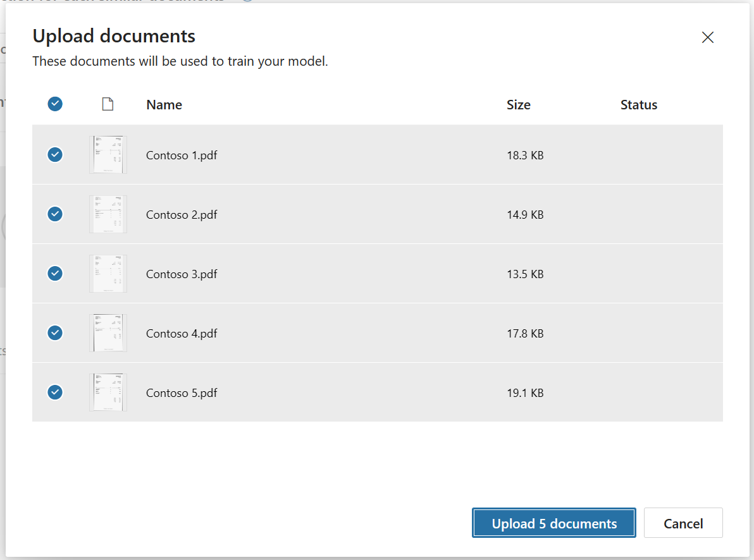Viewport: 754px width, 560px height.
Task: Click the 14.9 KB size value
Action: (525, 215)
